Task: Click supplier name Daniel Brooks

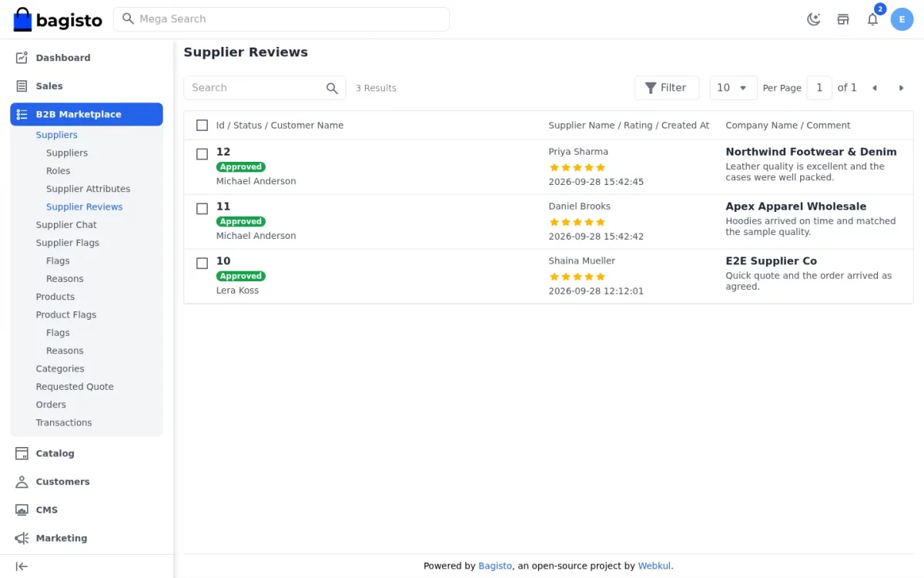Action: pyautogui.click(x=579, y=207)
